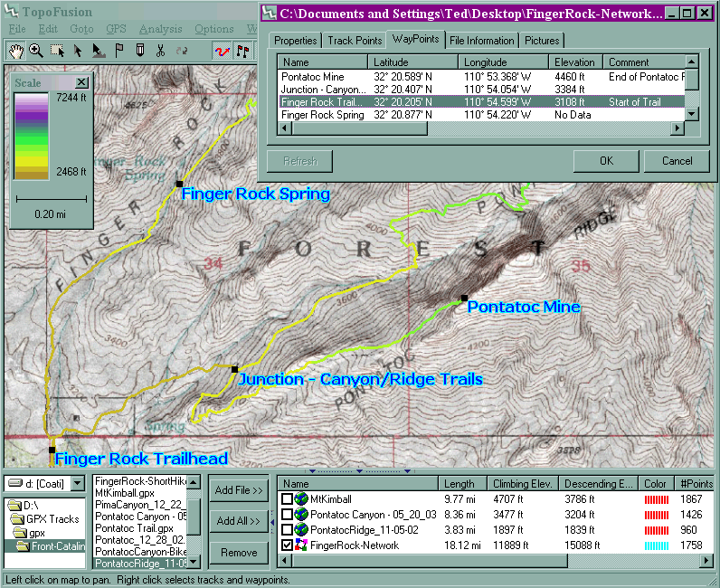
Task: Switch to the Properties tab
Action: [x=295, y=41]
